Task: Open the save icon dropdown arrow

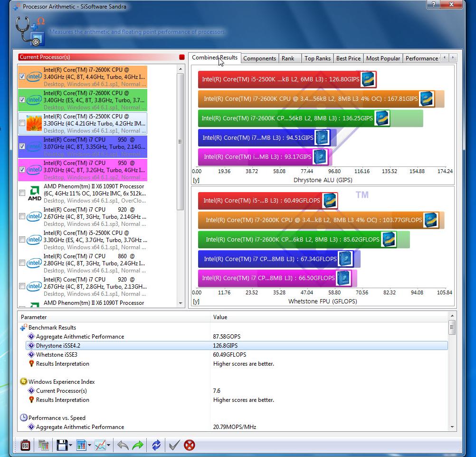Action: click(70, 446)
